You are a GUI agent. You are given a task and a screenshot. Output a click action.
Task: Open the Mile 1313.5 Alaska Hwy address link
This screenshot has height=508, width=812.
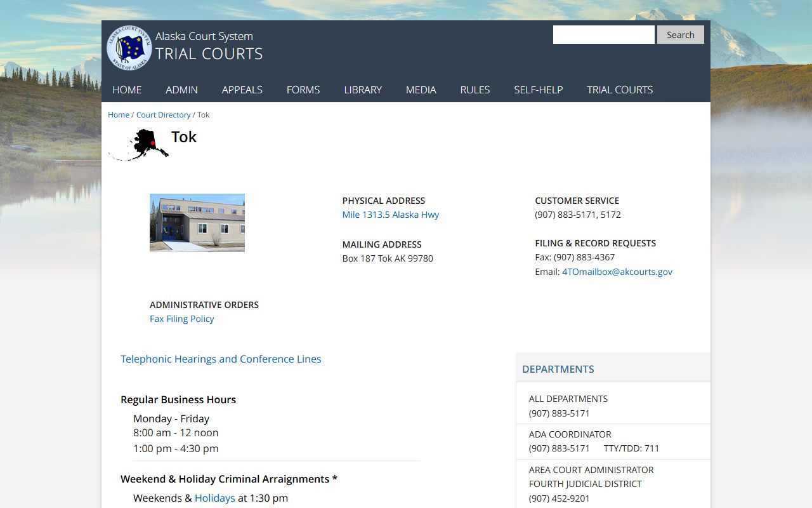[391, 215]
